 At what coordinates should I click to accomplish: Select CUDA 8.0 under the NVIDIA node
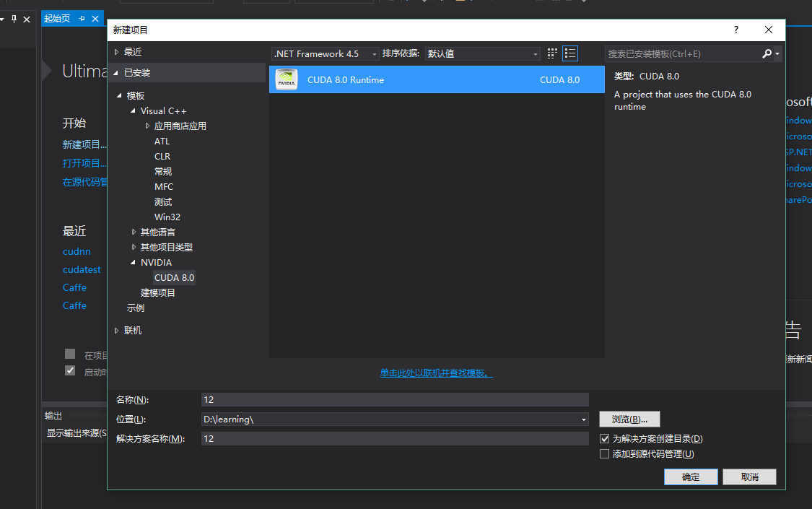173,277
